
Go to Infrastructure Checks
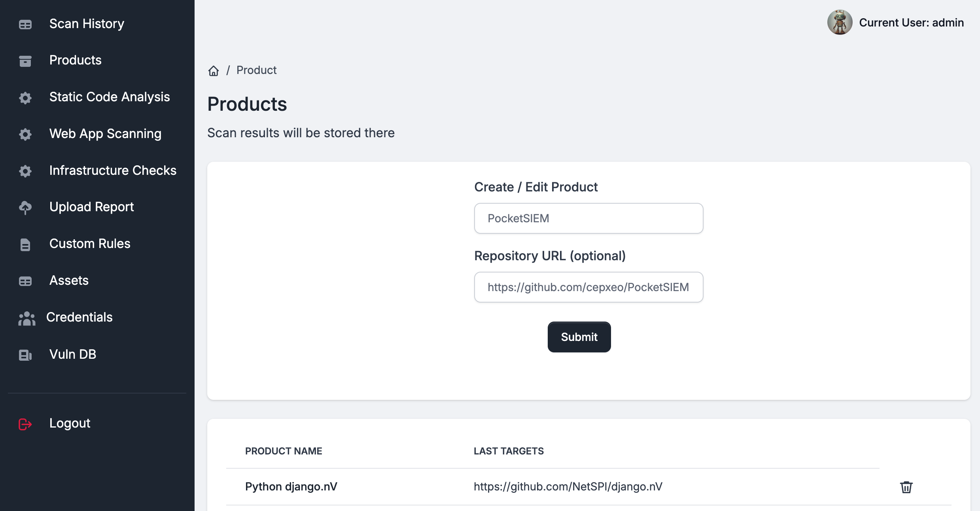pyautogui.click(x=113, y=170)
